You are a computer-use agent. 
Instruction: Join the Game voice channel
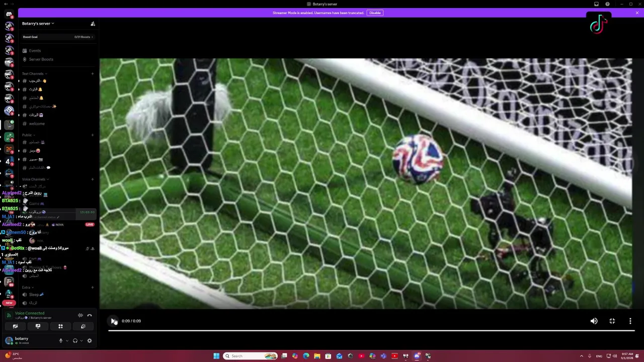[34, 204]
